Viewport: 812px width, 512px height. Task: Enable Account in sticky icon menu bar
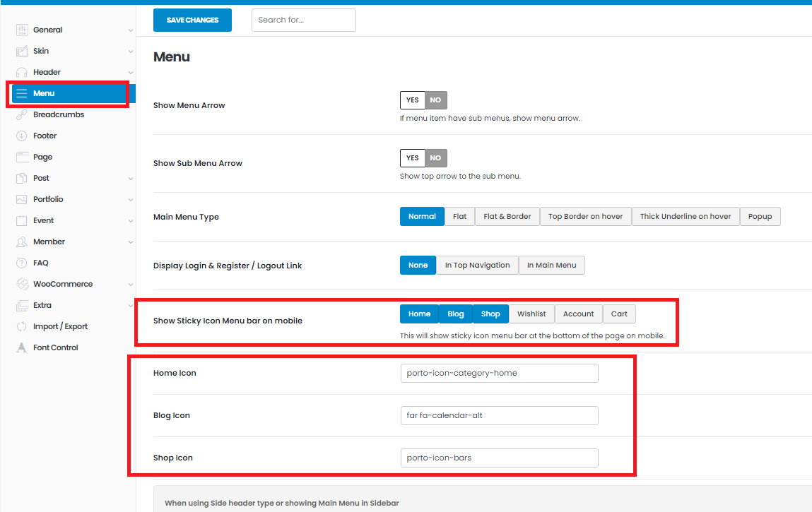pos(579,314)
